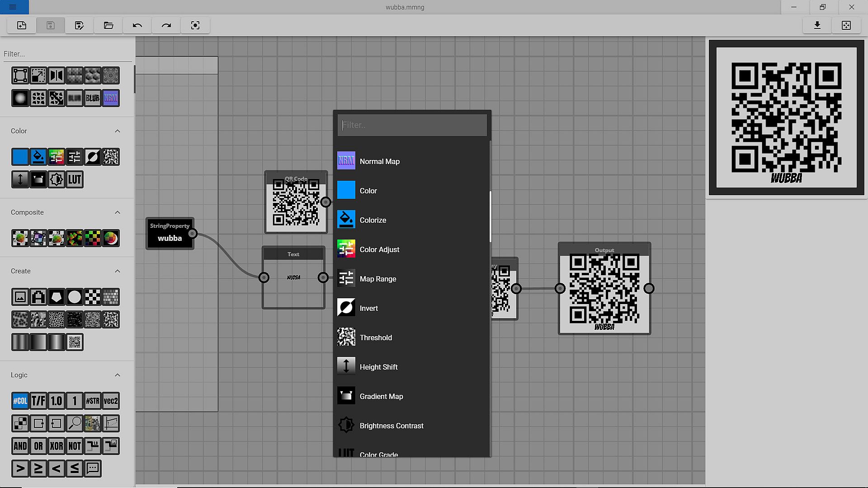Click the blue Color swatch node icon

[20, 157]
